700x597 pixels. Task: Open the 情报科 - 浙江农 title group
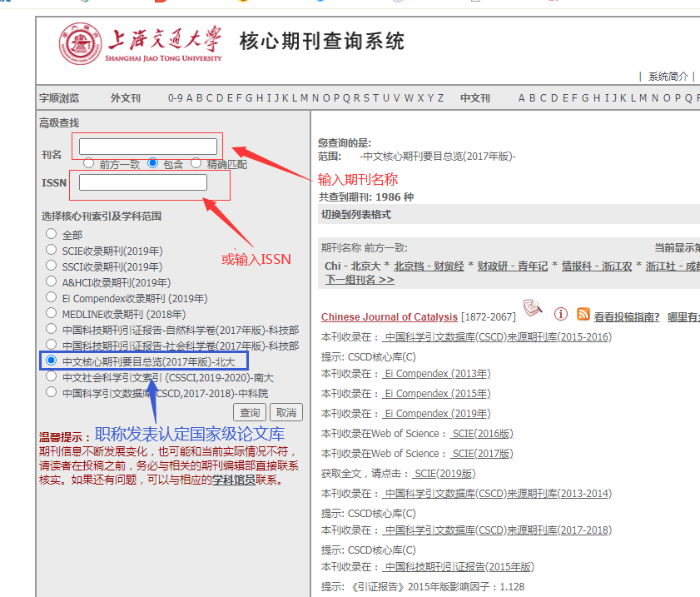click(x=597, y=266)
